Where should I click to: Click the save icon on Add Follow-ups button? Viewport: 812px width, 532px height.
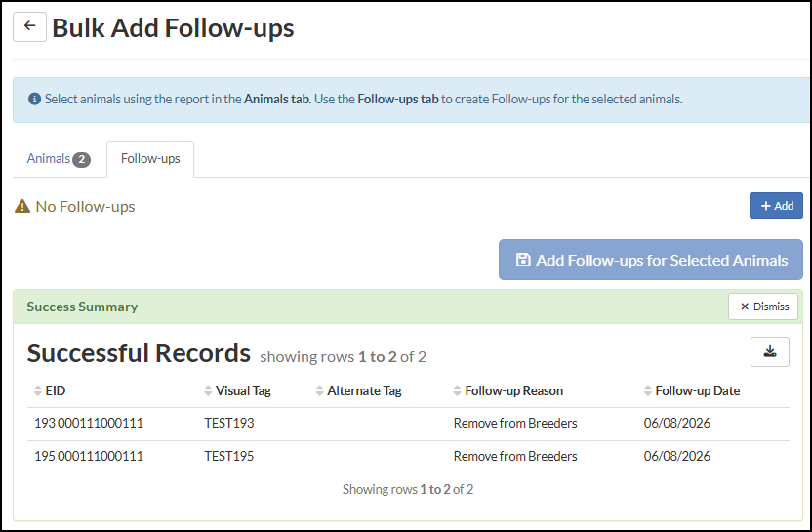coord(523,260)
